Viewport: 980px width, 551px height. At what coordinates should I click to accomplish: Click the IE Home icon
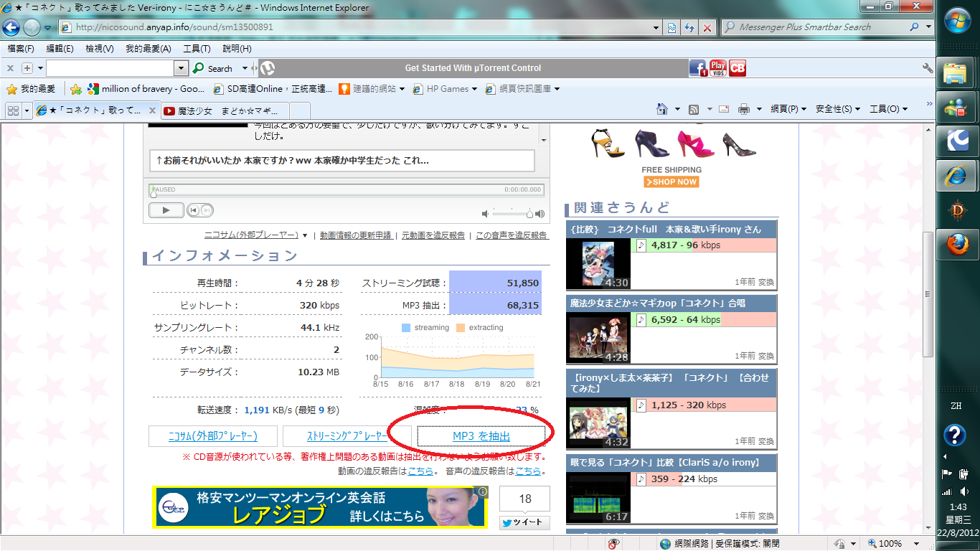662,109
